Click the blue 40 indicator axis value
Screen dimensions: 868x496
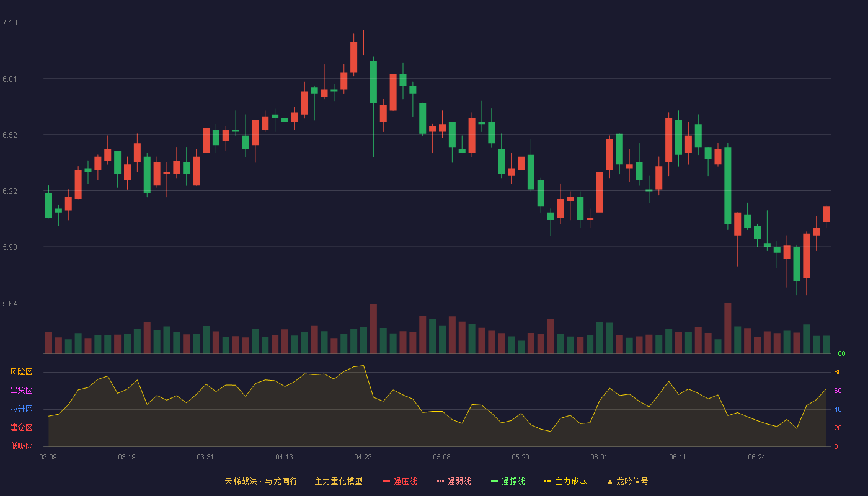click(x=838, y=409)
